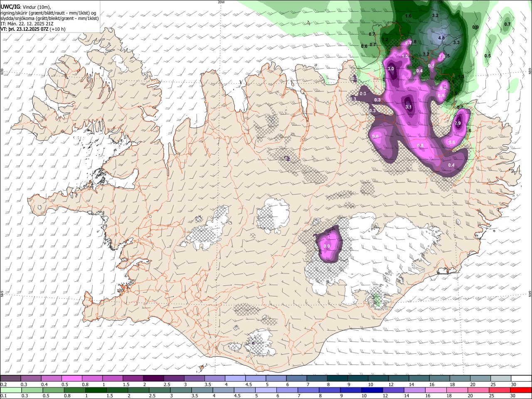The height and width of the screenshot is (399, 532).
Task: Click the 1.0 value in the small pink patch
Action: 442,56
